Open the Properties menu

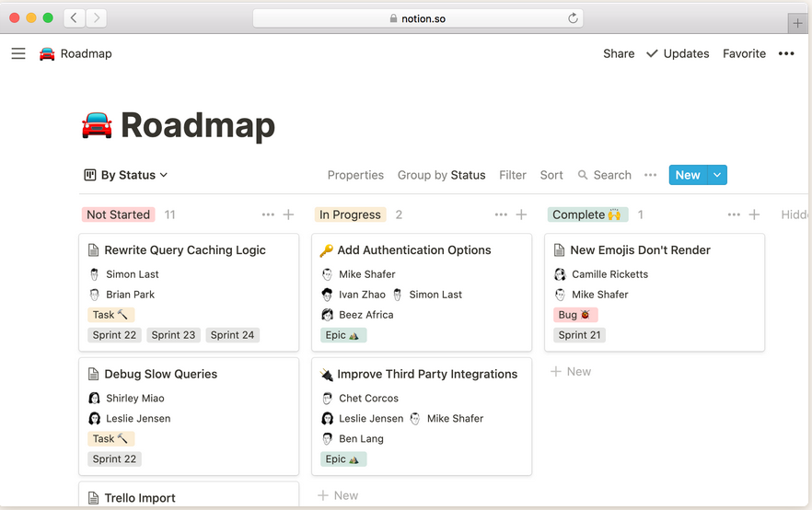(355, 175)
